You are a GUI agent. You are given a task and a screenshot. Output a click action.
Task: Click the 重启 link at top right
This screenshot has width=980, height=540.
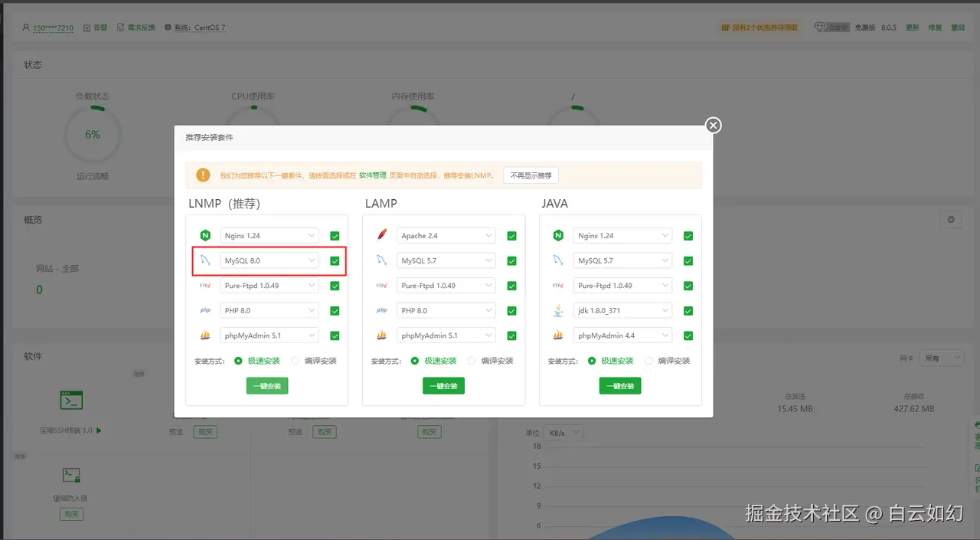click(958, 28)
